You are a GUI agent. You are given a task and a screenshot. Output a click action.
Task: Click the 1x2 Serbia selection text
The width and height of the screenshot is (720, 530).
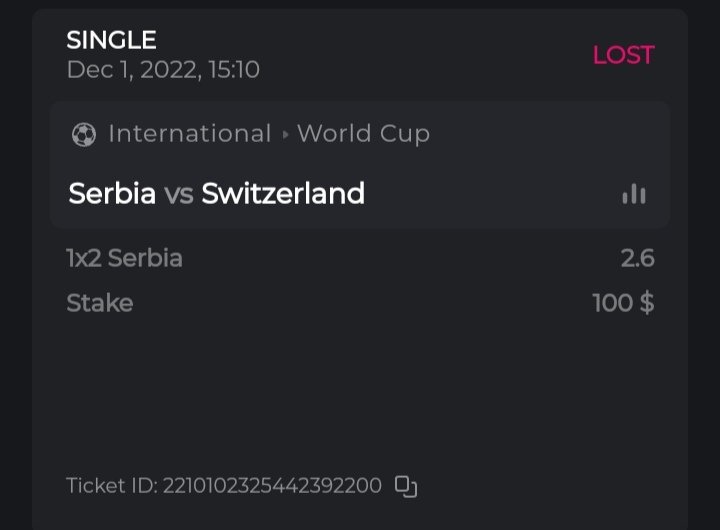124,258
